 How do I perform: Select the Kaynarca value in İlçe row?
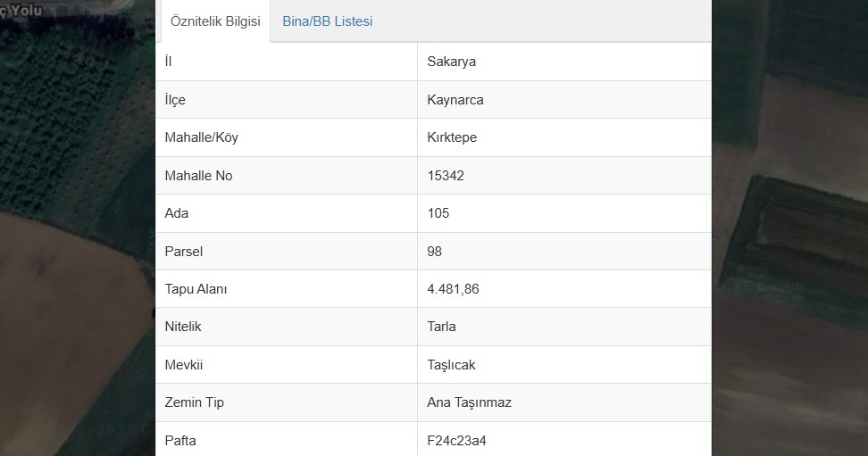(x=455, y=100)
